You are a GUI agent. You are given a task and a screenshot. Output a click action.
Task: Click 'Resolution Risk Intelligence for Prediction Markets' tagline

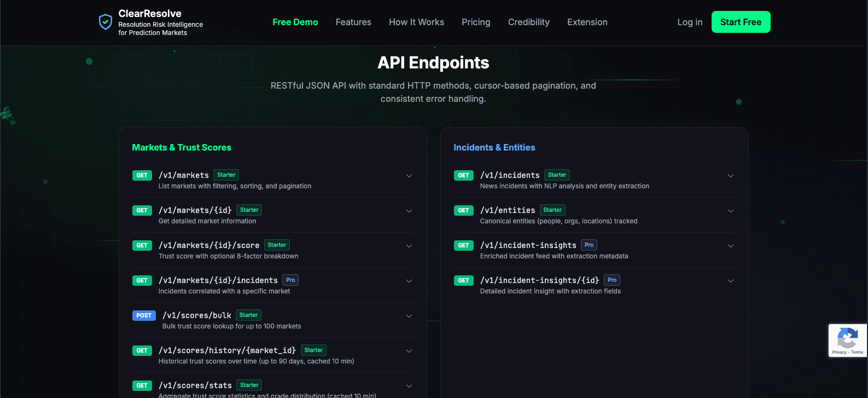pyautogui.click(x=161, y=28)
